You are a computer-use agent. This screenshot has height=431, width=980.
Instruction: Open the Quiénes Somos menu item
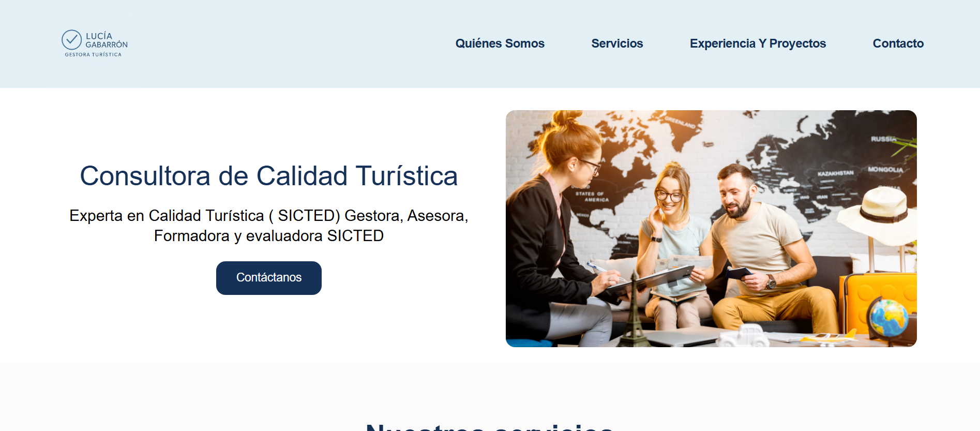pyautogui.click(x=500, y=43)
